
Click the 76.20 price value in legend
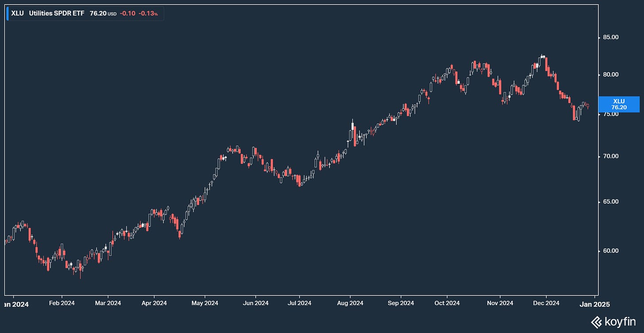[98, 13]
